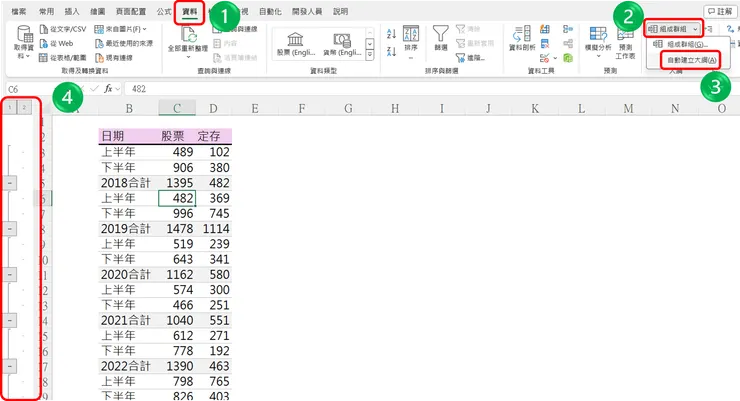Click the Flash Fill icon in Data Tools
This screenshot has height=401, width=740.
(545, 29)
